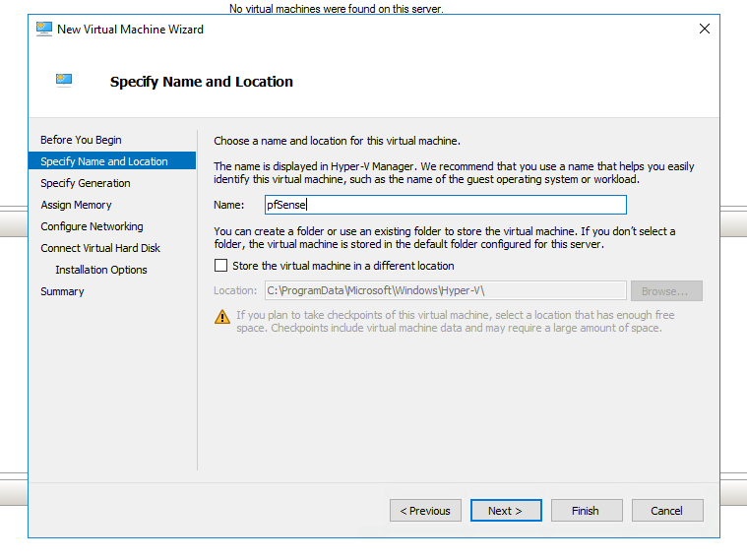Open the Specify Generation step
This screenshot has width=747, height=560.
[x=86, y=183]
